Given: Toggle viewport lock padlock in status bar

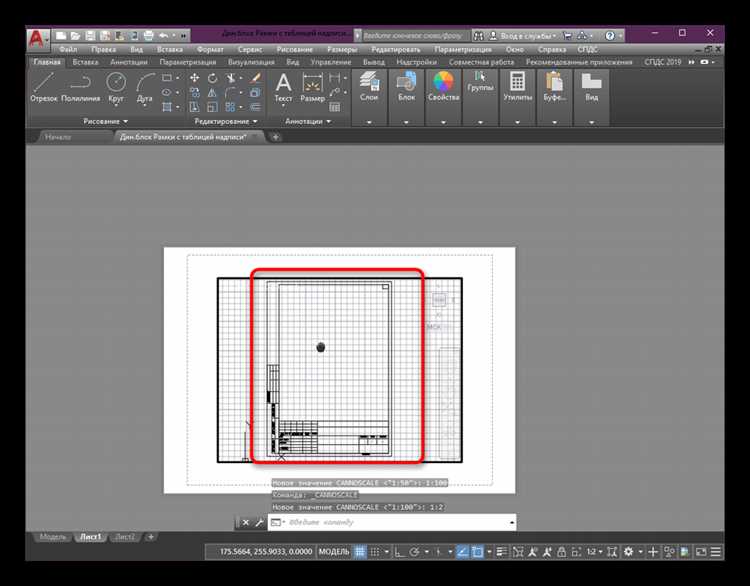Looking at the screenshot, I should pos(562,552).
